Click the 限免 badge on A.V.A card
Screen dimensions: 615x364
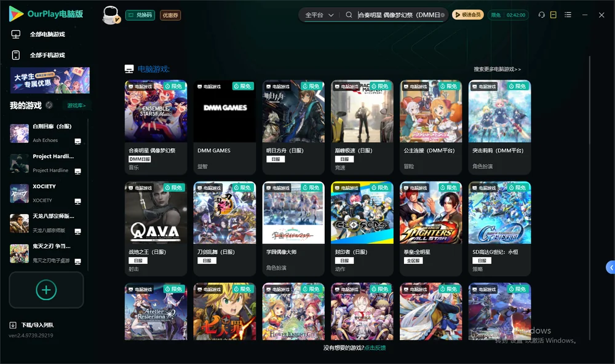(x=174, y=188)
